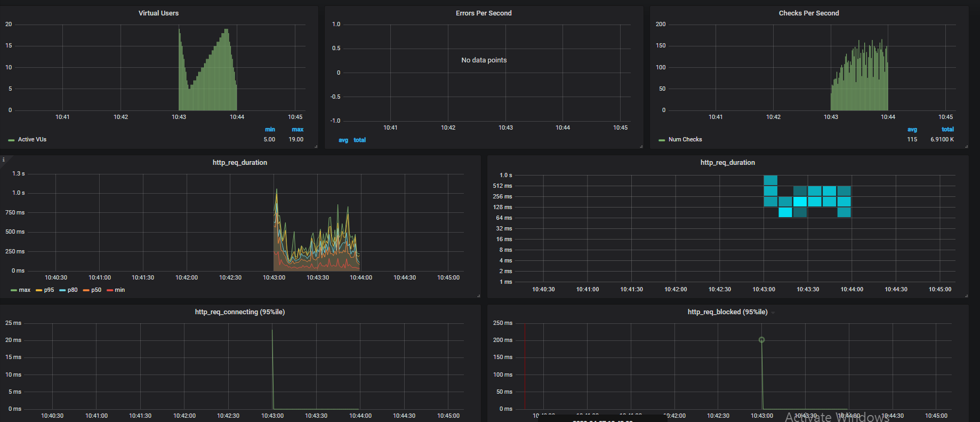
Task: Click resize handle of Checks Per Second panel
Action: (x=966, y=146)
